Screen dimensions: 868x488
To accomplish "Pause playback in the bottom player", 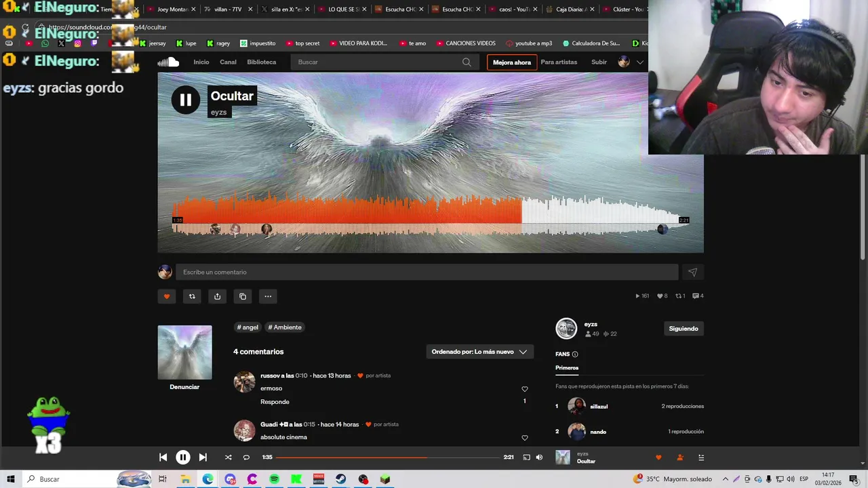I will point(183,457).
